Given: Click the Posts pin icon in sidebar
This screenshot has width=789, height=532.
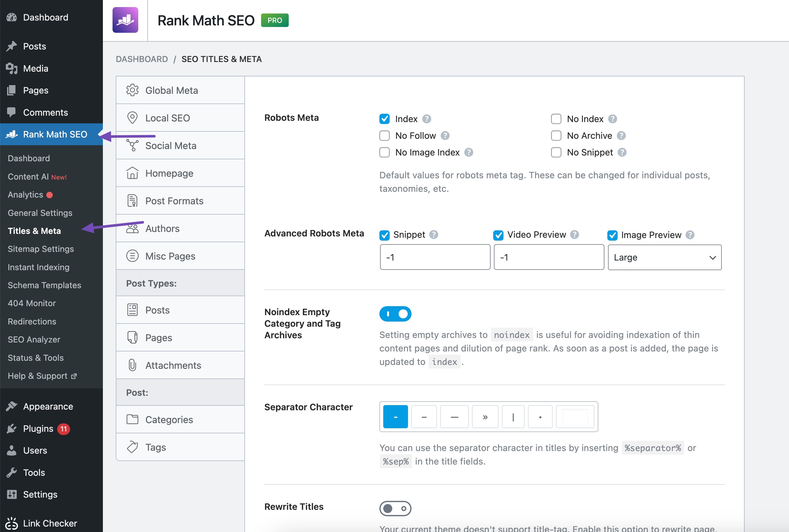Looking at the screenshot, I should pyautogui.click(x=12, y=46).
